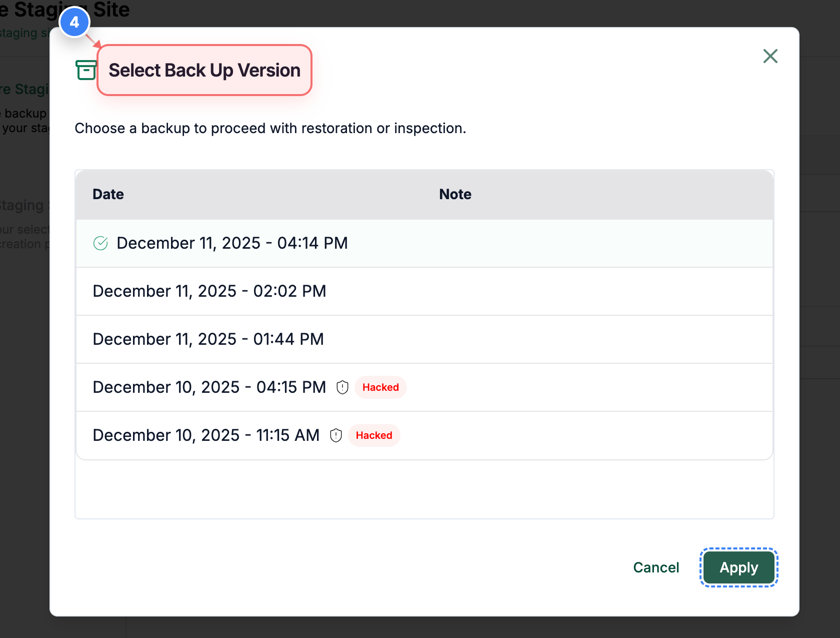
Task: Click the Select Back Up Version heading
Action: pyautogui.click(x=204, y=70)
